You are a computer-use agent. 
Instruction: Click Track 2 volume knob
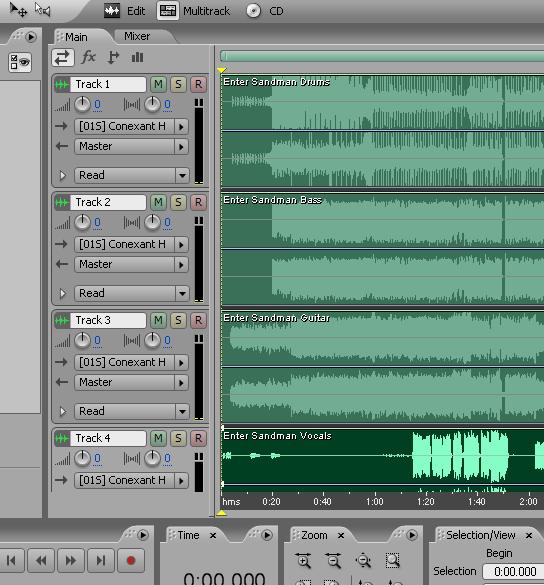[x=82, y=222]
